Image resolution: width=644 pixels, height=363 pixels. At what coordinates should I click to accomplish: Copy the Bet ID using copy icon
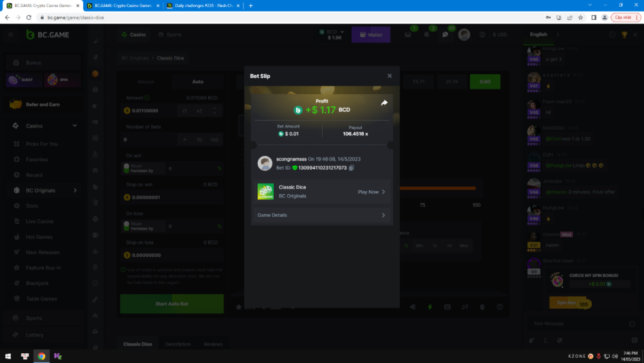tap(352, 168)
